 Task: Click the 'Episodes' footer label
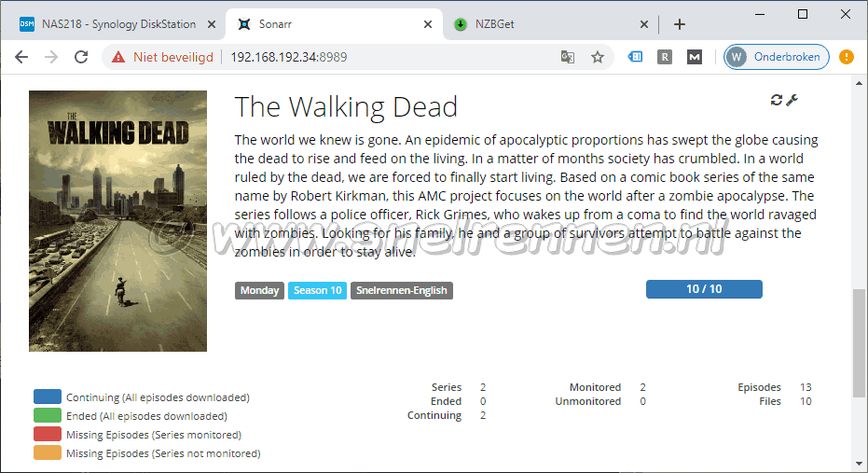click(x=759, y=387)
